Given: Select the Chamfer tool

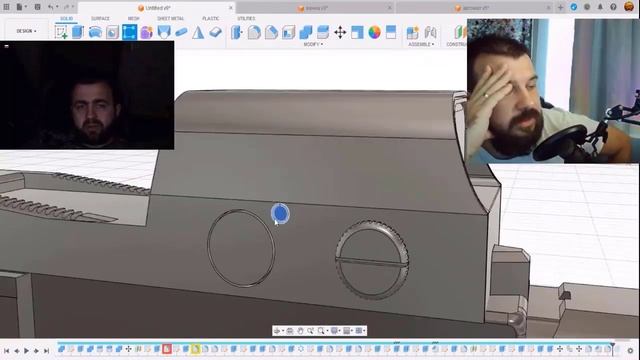Looking at the screenshot, I should tap(271, 32).
